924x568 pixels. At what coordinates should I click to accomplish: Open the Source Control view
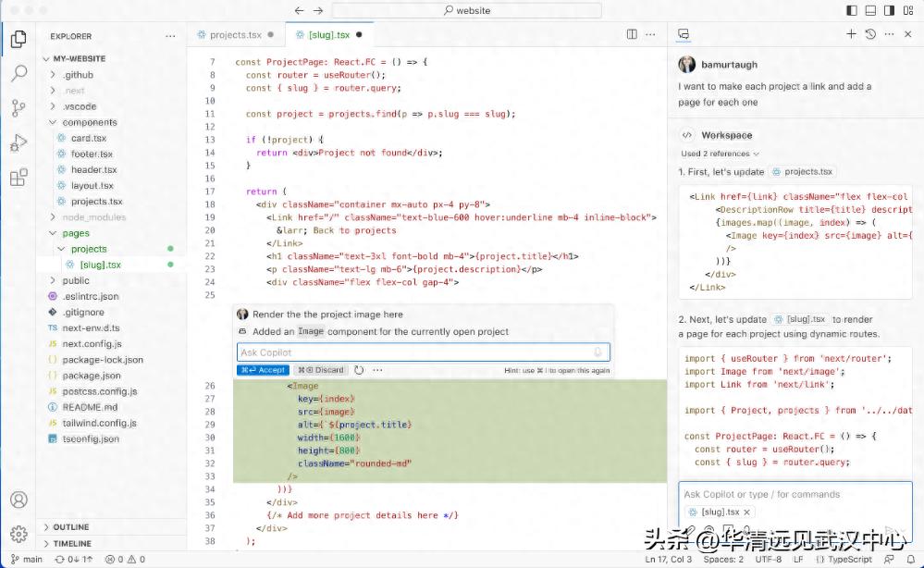click(18, 108)
